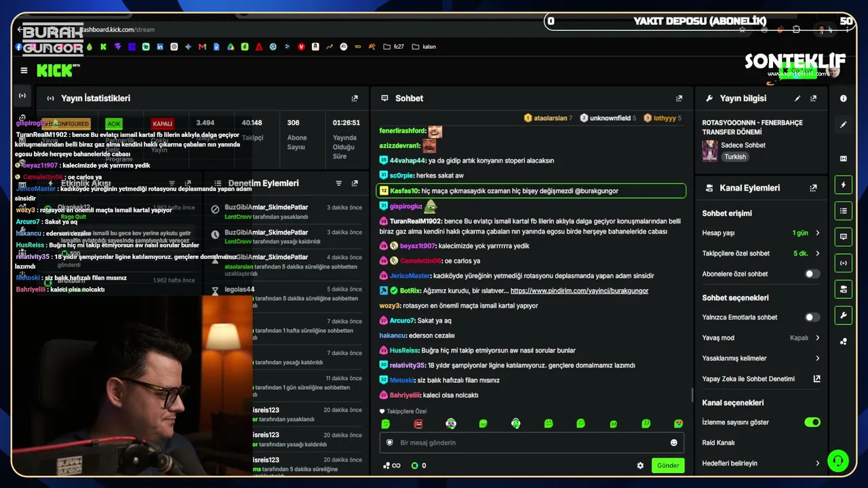This screenshot has height=488, width=868.
Task: Select the broadcast signal icon in the right sidebar
Action: point(844,263)
